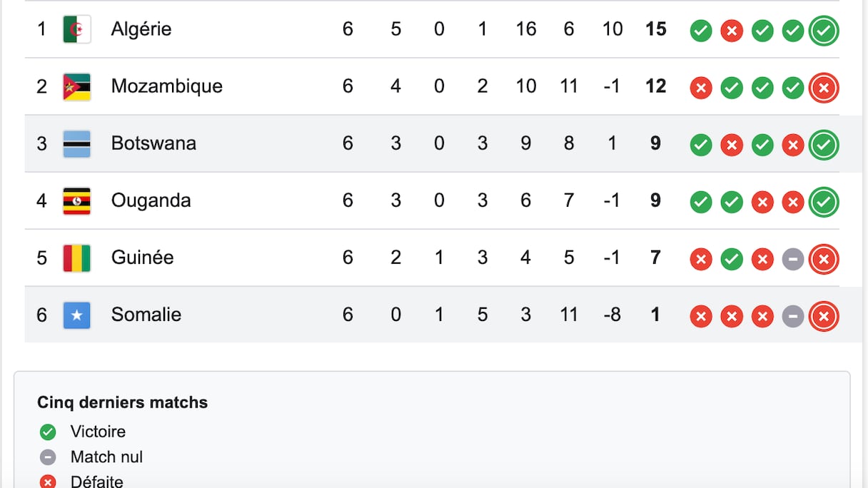Click the Guinée flag icon
Viewport: 868px width, 488px height.
pos(76,258)
